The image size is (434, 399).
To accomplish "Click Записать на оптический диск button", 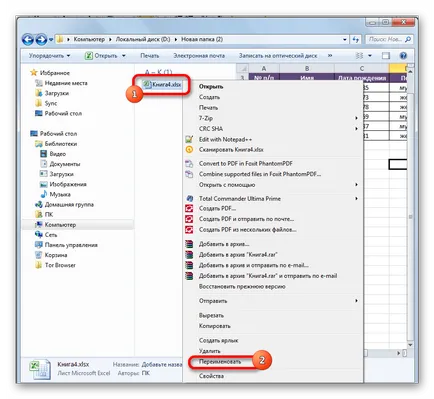I will [x=278, y=56].
